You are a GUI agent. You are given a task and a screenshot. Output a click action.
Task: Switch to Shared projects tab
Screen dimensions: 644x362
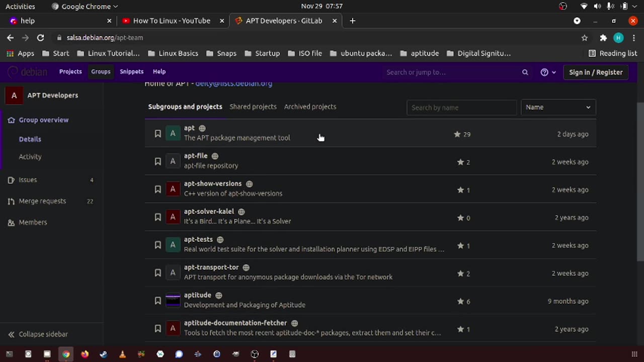[x=253, y=107]
